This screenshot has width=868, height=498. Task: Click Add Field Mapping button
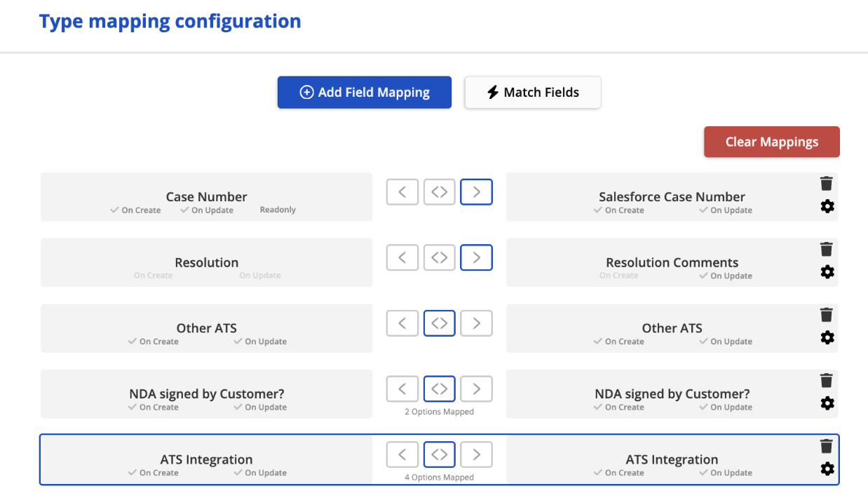pos(365,93)
